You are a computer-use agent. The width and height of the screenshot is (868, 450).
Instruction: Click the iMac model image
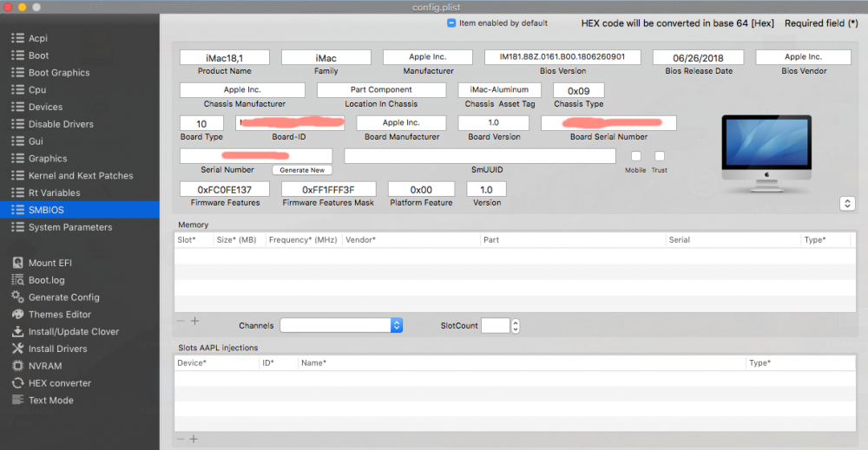tap(766, 153)
